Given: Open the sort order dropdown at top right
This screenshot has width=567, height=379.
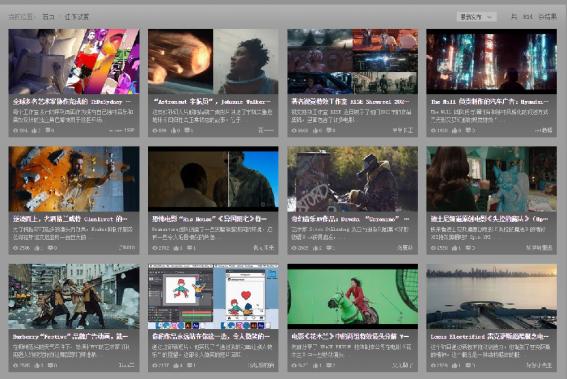Looking at the screenshot, I should [x=477, y=17].
